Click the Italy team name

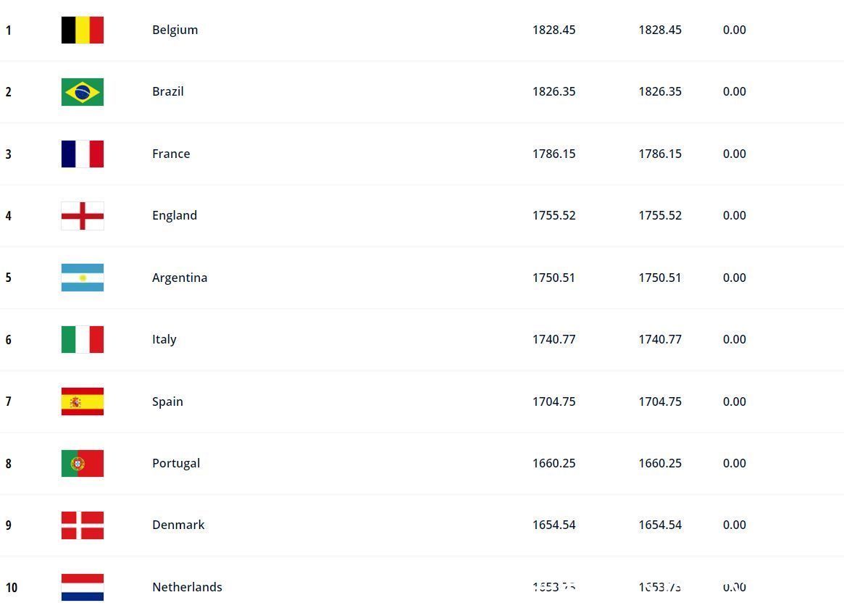164,339
